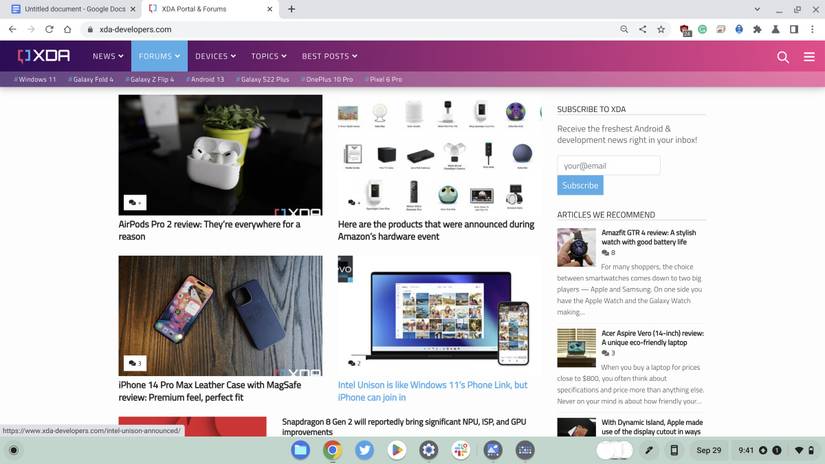The width and height of the screenshot is (825, 464).
Task: Open comments badge on AirPods Pro 2 image
Action: pos(135,203)
